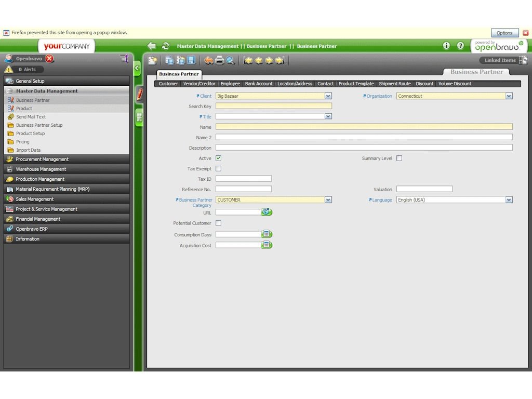Click the Search Key input field

click(x=274, y=106)
